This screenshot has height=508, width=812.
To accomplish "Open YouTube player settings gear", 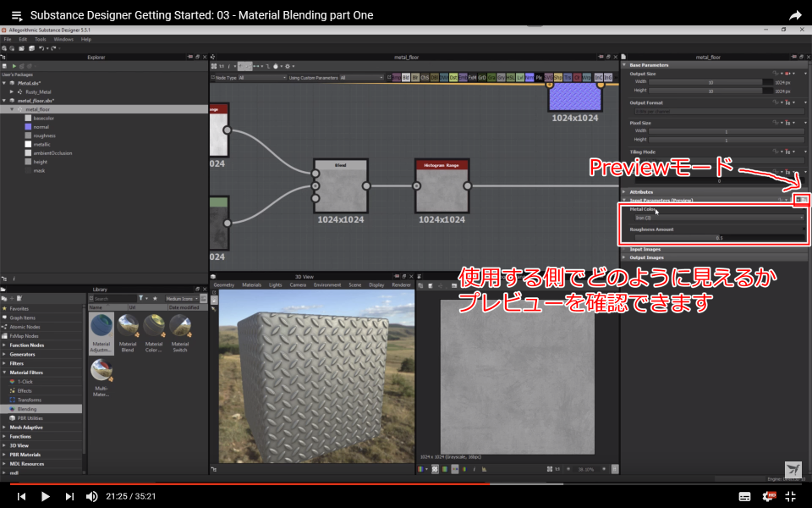I will click(x=769, y=497).
